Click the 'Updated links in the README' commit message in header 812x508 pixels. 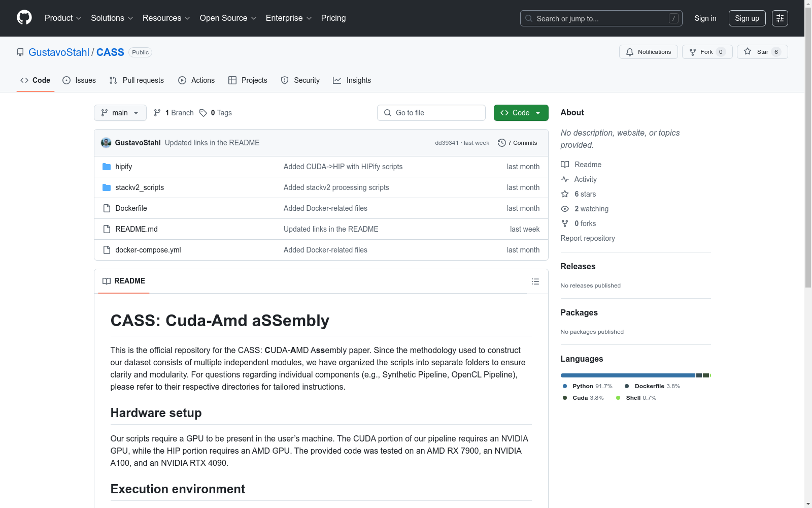pos(212,143)
